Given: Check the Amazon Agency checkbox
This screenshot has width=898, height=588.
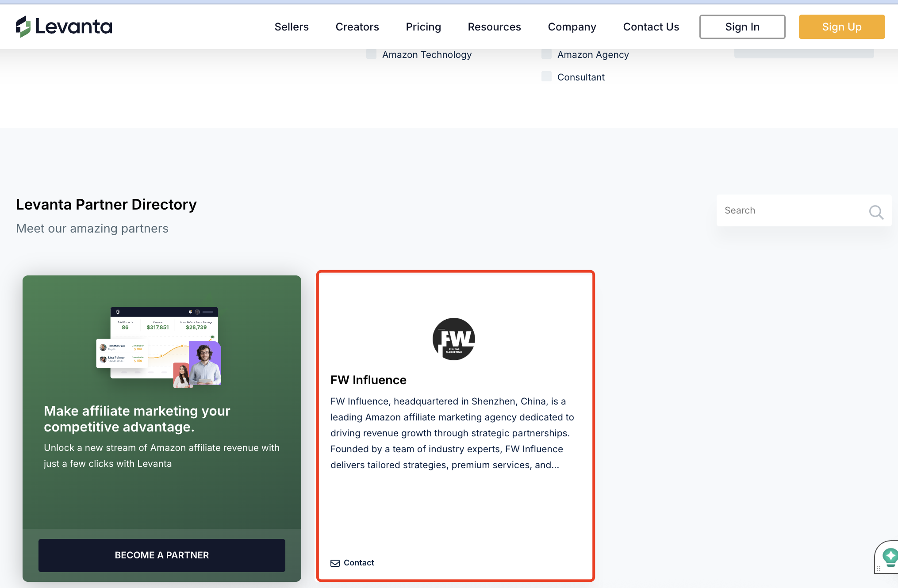Looking at the screenshot, I should tap(546, 54).
